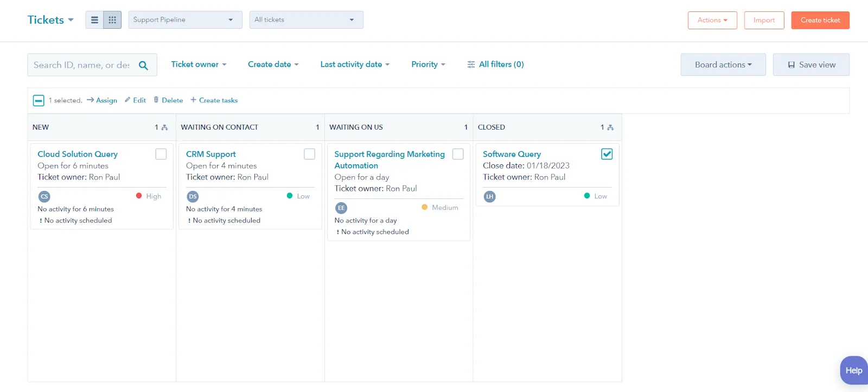
Task: Click the CS avatar on Cloud Solution Query
Action: (44, 197)
